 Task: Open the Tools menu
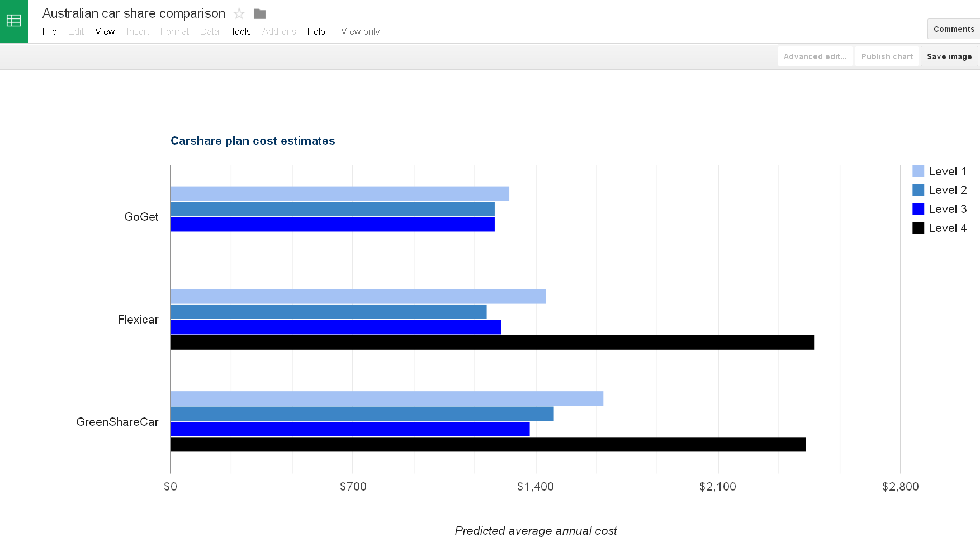[241, 31]
